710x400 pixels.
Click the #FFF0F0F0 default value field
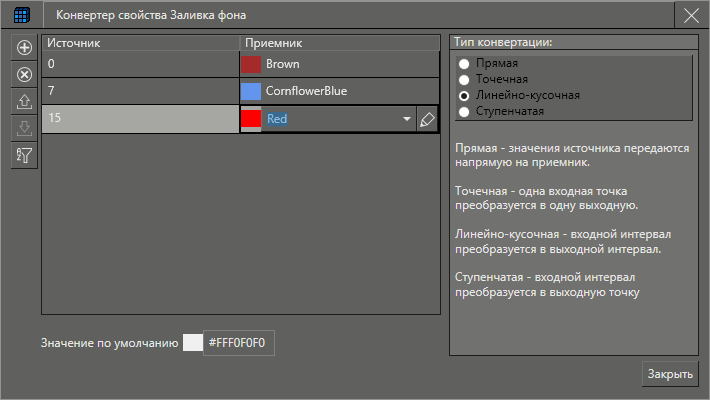(x=239, y=343)
